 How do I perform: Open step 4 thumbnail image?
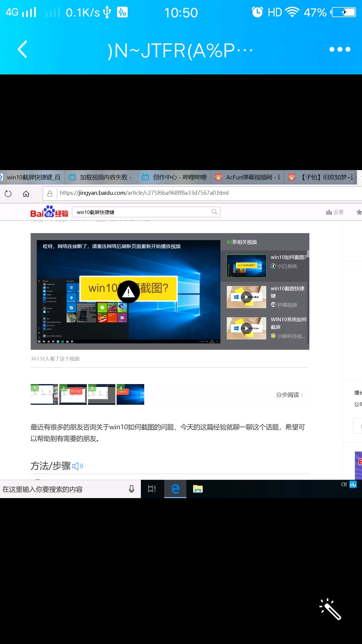point(130,394)
